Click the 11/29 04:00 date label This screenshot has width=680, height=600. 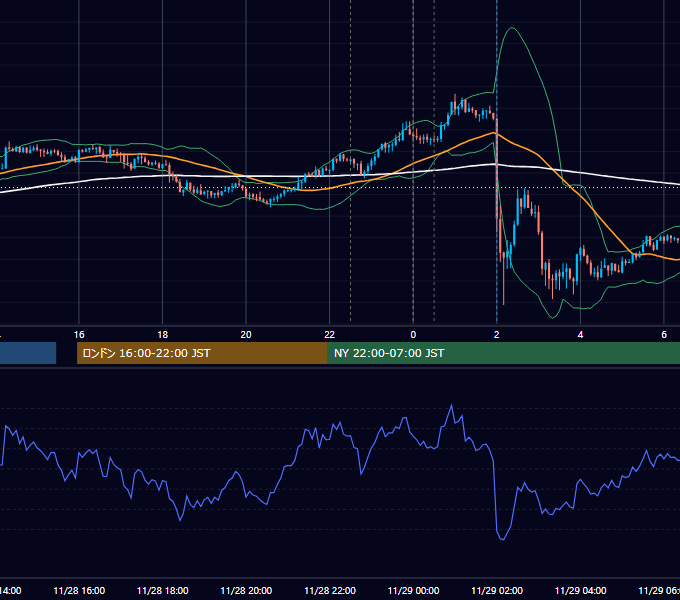(x=581, y=590)
